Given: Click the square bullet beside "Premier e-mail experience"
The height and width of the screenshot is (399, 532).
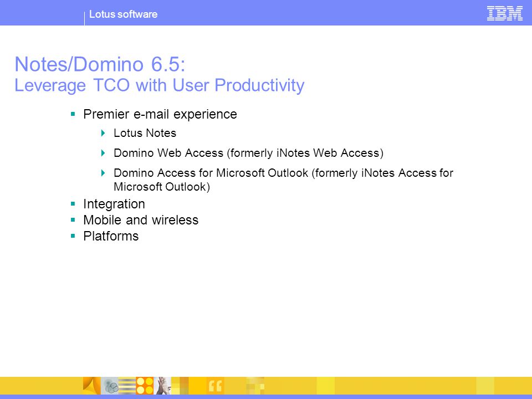Looking at the screenshot, I should point(73,114).
